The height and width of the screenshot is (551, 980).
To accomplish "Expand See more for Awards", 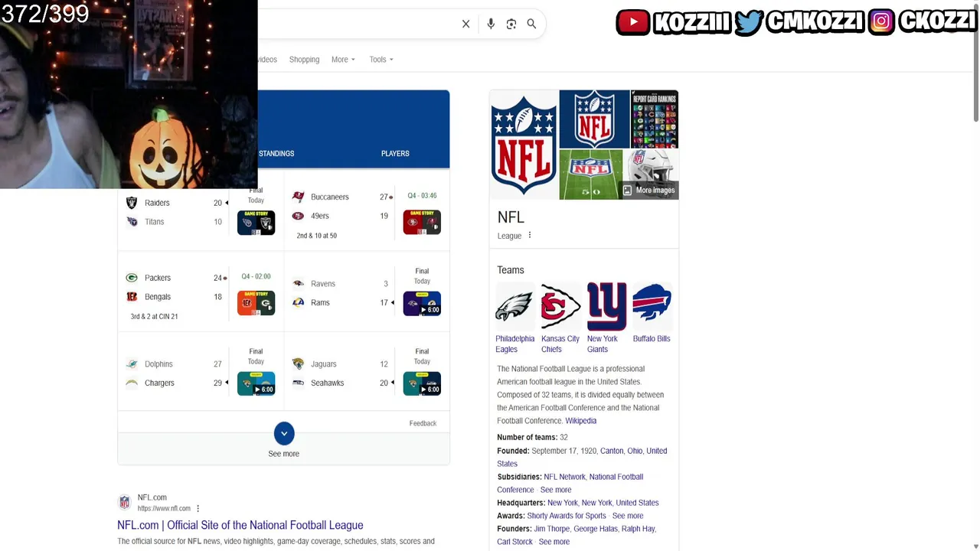I will pyautogui.click(x=628, y=516).
